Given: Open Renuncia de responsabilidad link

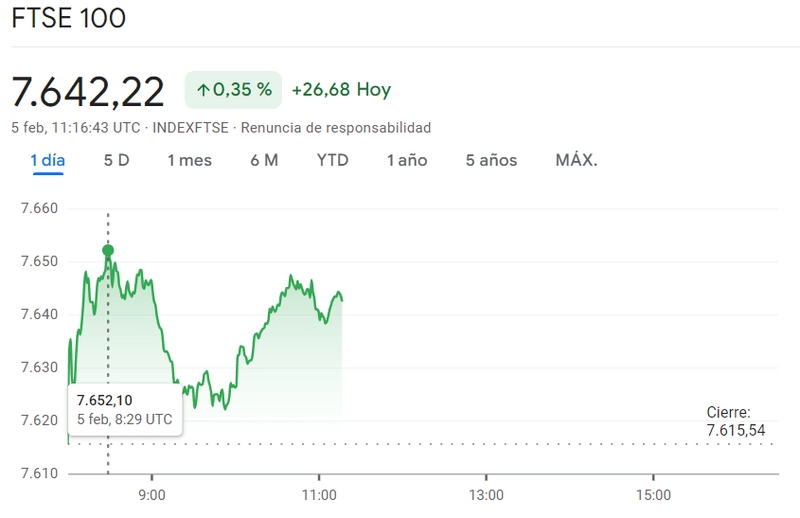Looking at the screenshot, I should (x=336, y=128).
